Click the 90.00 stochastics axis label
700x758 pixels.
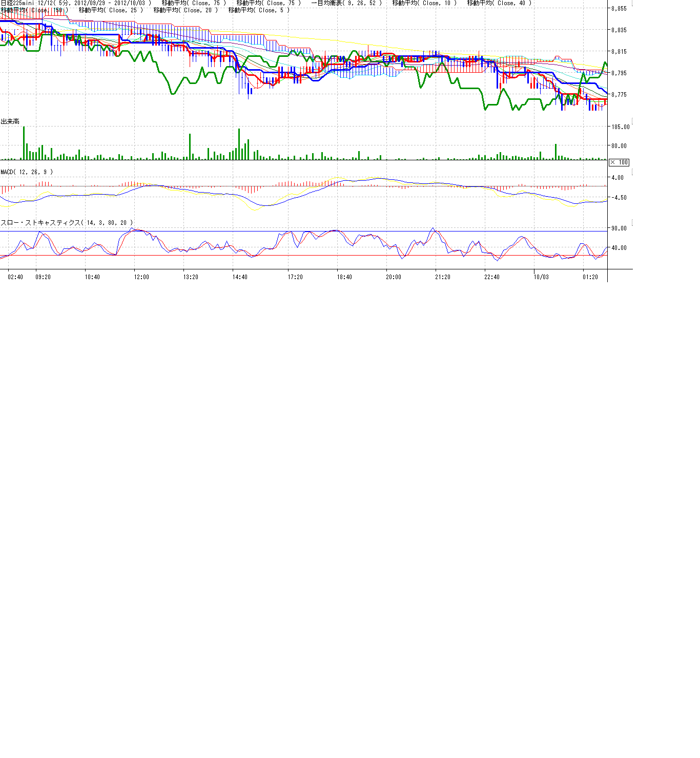(x=619, y=228)
